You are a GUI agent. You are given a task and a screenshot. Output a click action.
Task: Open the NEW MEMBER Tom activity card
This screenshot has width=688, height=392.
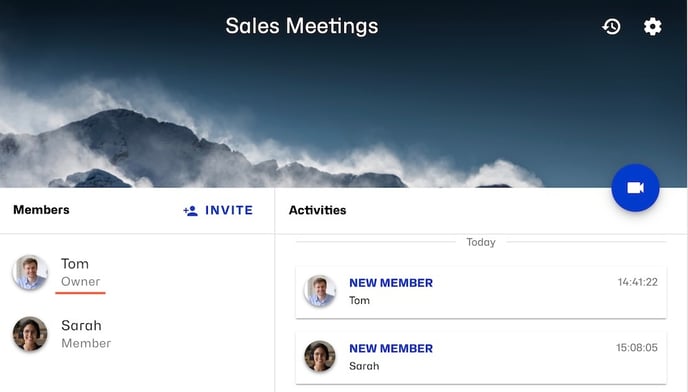481,291
